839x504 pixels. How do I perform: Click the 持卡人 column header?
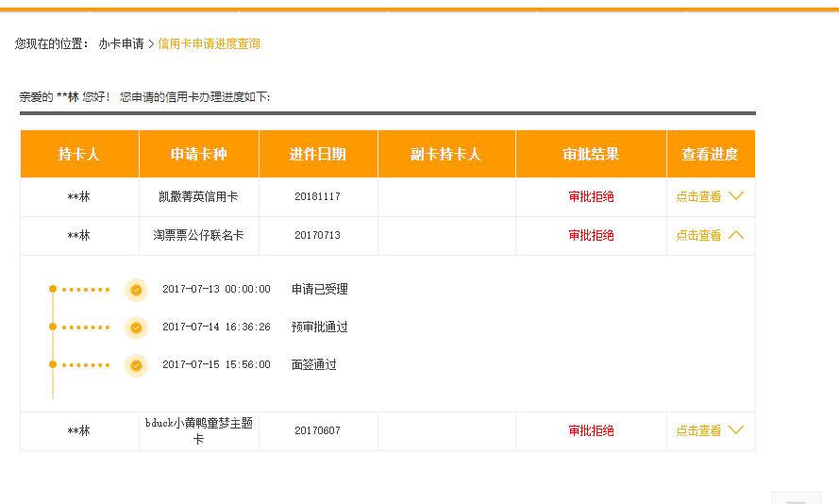tap(79, 154)
